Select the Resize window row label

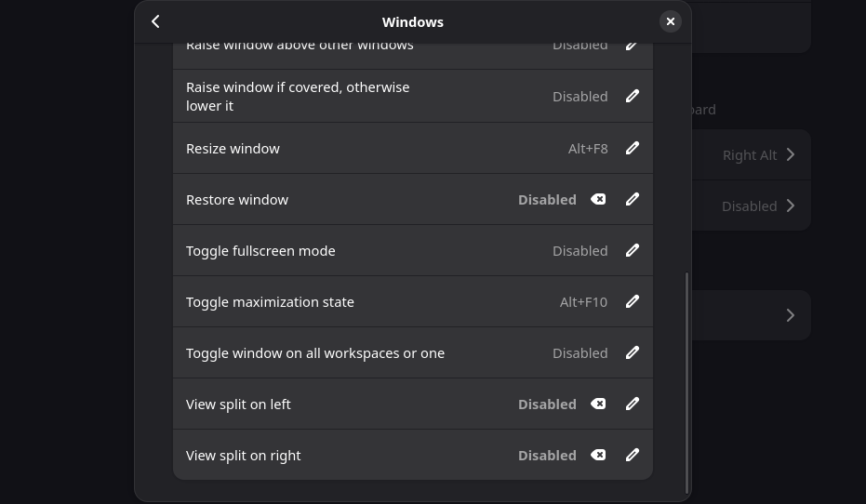click(233, 149)
